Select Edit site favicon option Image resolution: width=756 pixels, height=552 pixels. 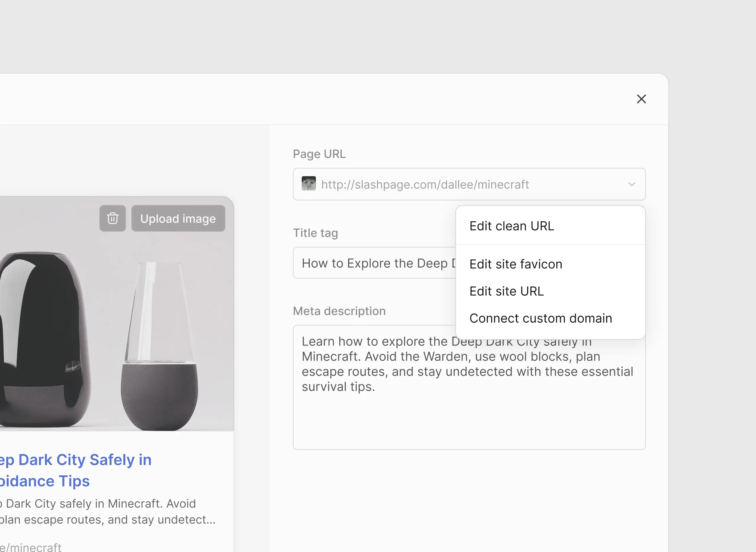pos(516,264)
